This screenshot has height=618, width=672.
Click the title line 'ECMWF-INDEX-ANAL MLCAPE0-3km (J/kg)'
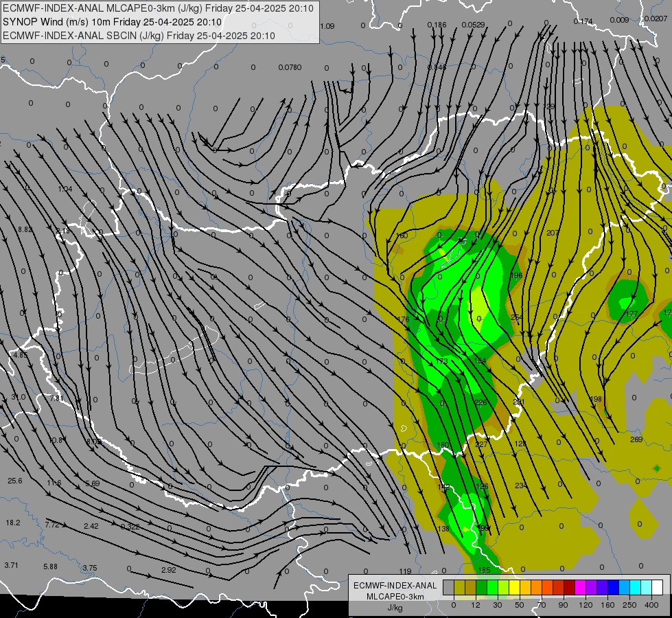[x=158, y=8]
